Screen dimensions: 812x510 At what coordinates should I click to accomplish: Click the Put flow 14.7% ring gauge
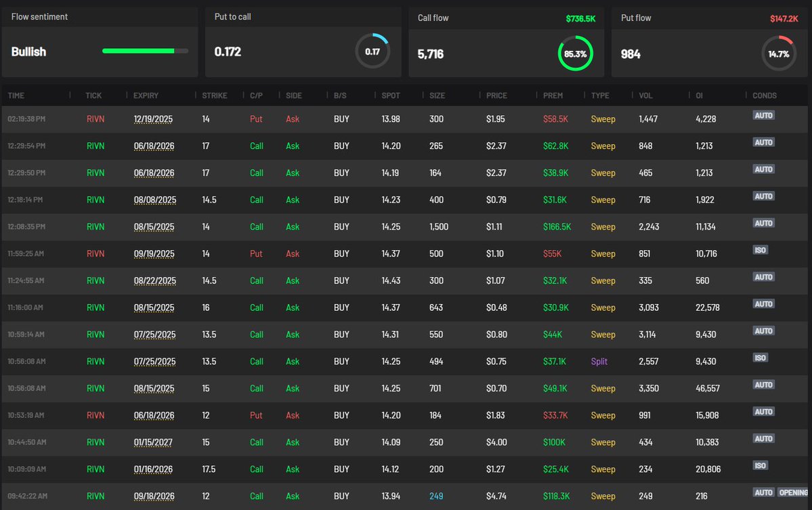(779, 54)
